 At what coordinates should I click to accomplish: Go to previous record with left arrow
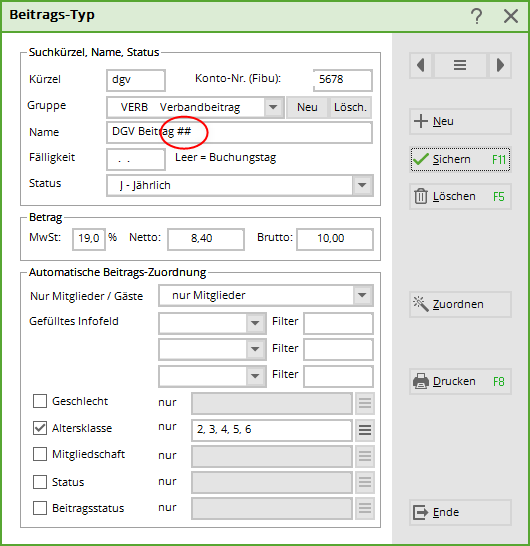[x=421, y=65]
